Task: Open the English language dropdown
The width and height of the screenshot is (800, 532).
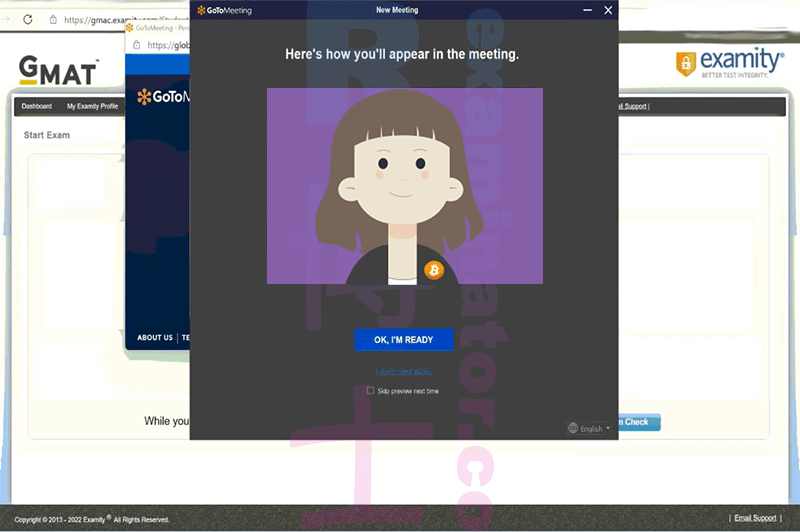Action: click(x=589, y=428)
